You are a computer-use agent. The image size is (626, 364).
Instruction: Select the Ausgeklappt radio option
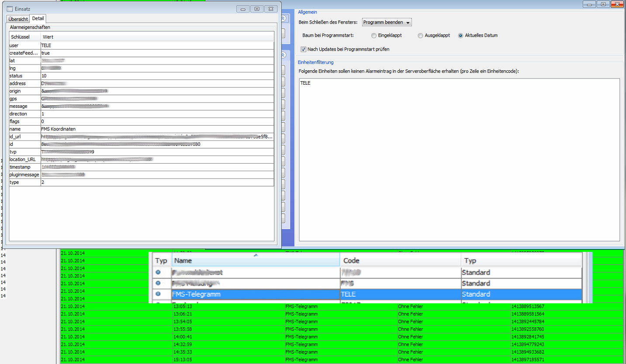click(420, 35)
